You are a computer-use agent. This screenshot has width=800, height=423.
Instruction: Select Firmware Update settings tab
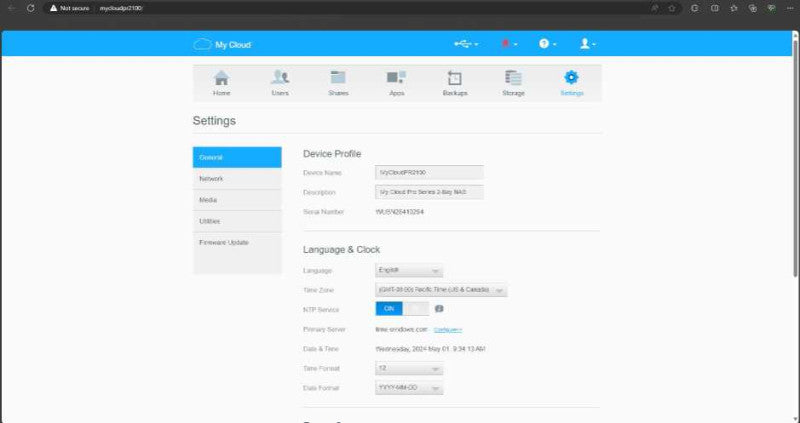237,243
